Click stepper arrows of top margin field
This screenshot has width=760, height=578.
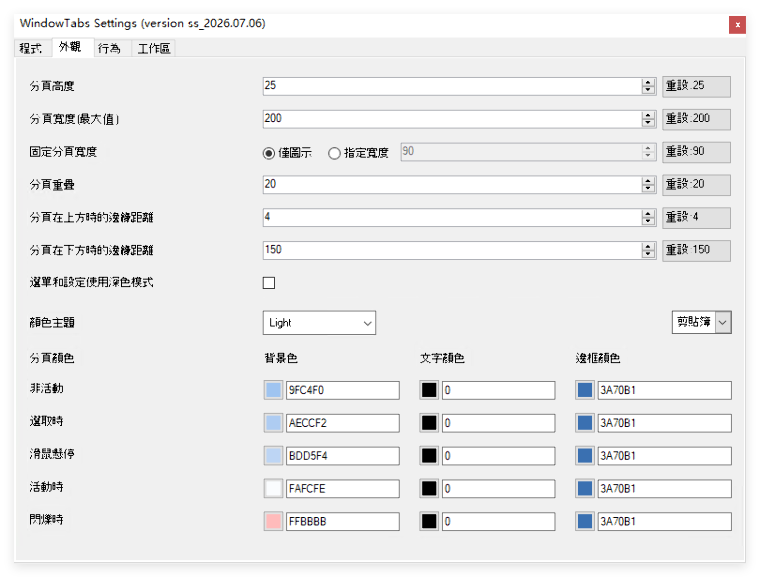[x=648, y=218]
